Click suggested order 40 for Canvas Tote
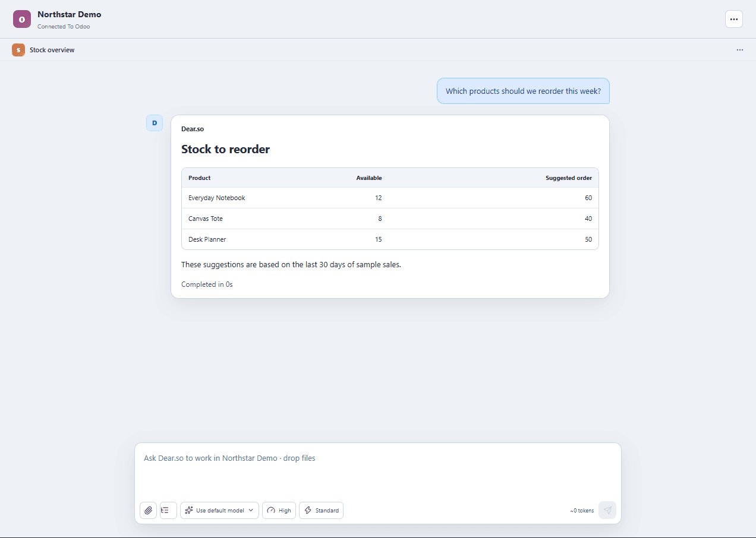Image resolution: width=756 pixels, height=538 pixels. pos(588,219)
